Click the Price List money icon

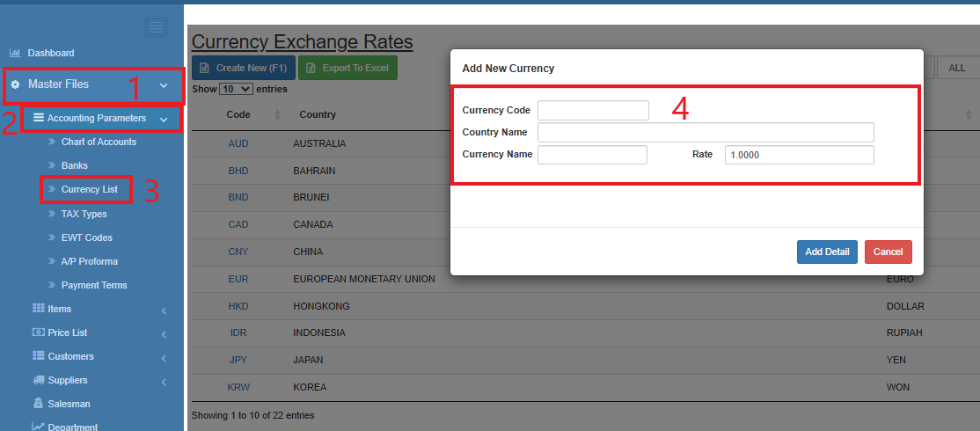(x=38, y=332)
